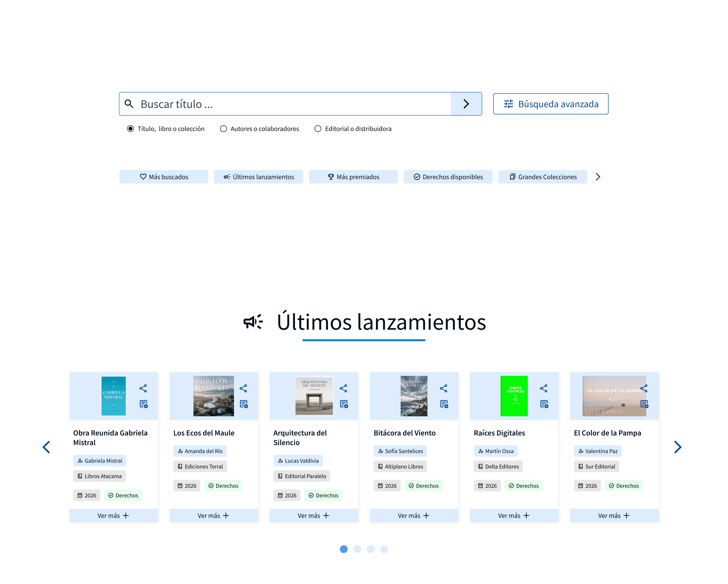728x584 pixels.
Task: Open the Últimos lanzamientos category chip
Action: point(259,177)
